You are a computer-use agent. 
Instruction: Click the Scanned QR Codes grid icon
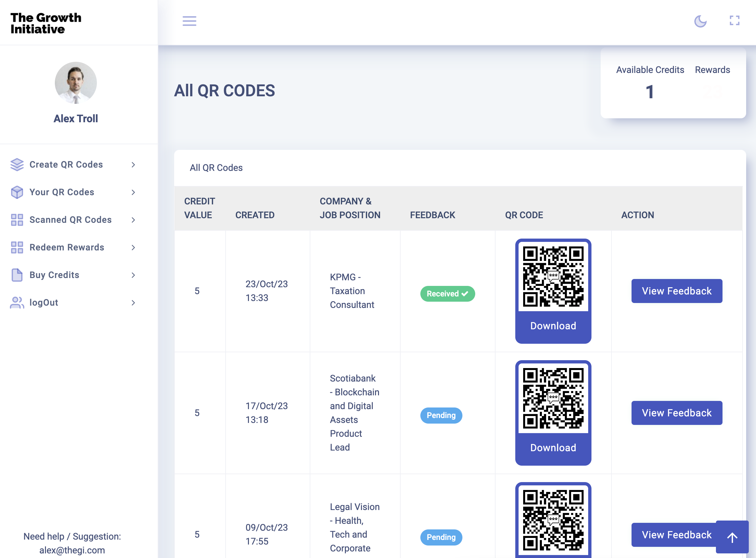(x=17, y=220)
